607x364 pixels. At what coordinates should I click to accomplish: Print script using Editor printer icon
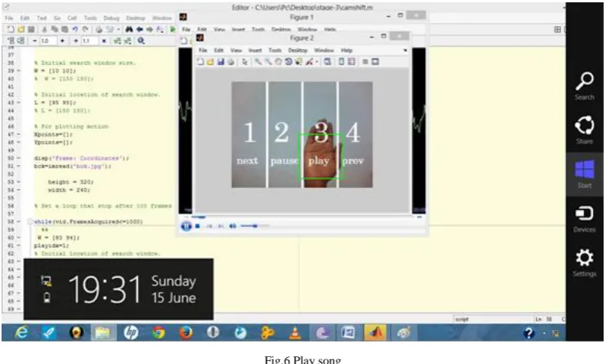pos(99,29)
